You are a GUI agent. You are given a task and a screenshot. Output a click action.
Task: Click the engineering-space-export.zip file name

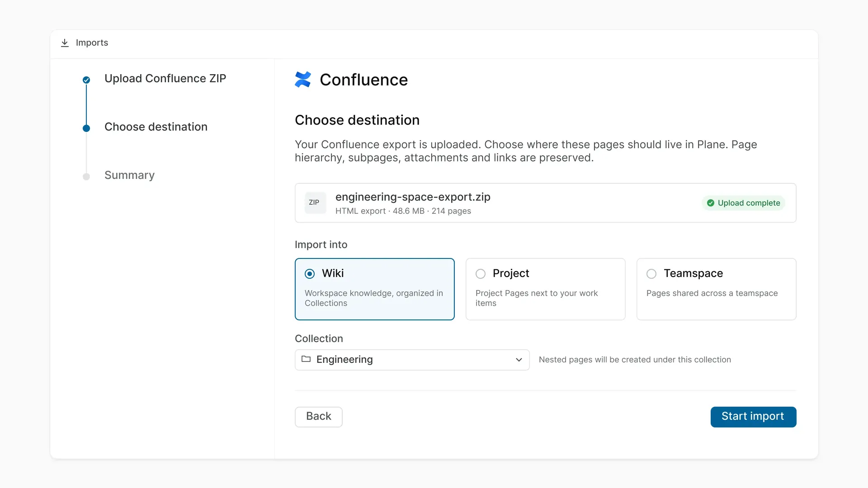click(413, 197)
